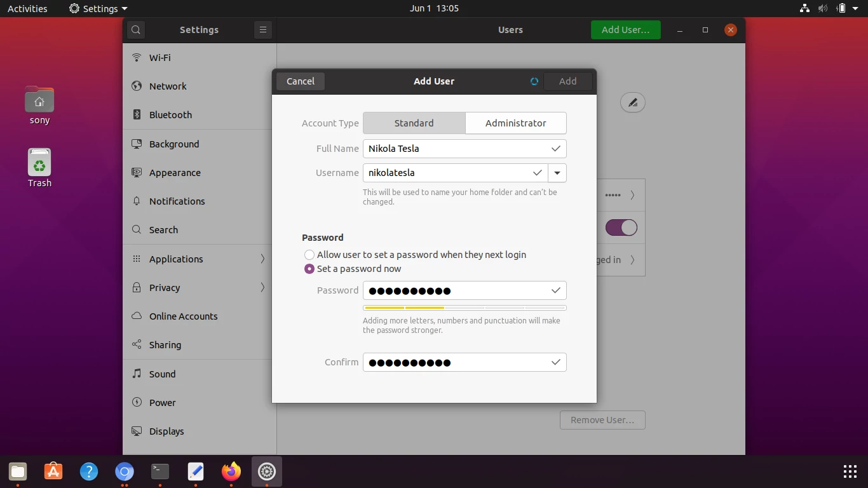The width and height of the screenshot is (868, 488).
Task: Click the Notifications bell icon
Action: [137, 201]
